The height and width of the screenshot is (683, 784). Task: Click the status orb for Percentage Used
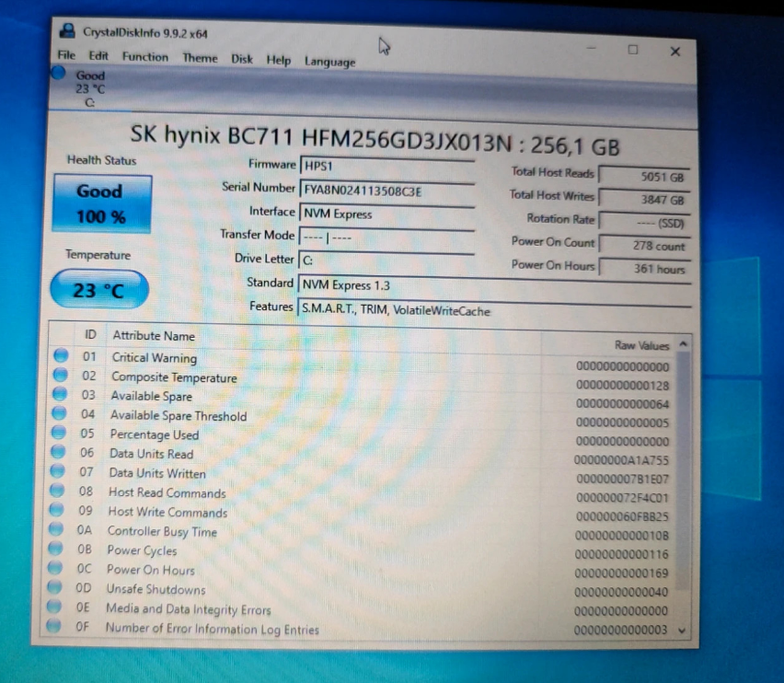(59, 432)
